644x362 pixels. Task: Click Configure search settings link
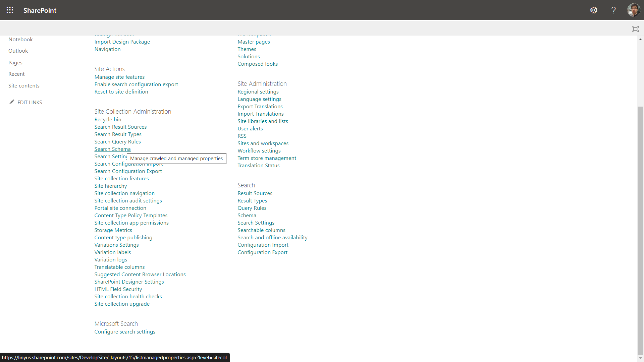(x=125, y=332)
